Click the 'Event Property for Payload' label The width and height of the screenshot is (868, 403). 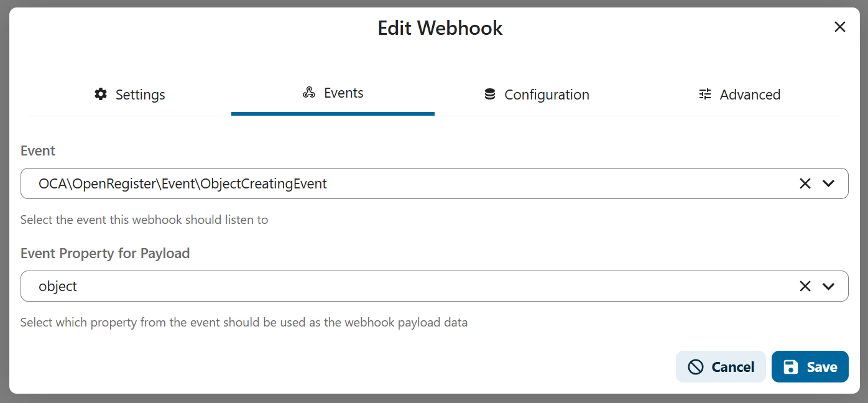105,254
